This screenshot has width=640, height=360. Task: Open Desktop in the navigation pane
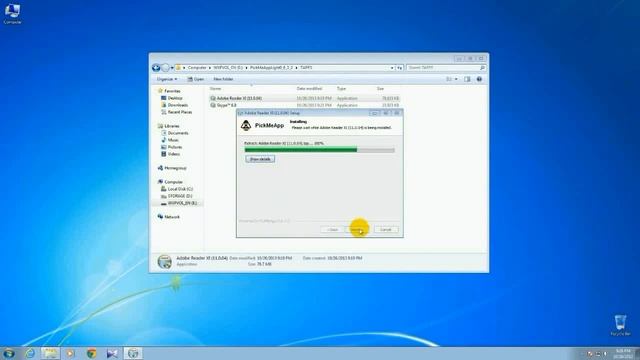175,98
